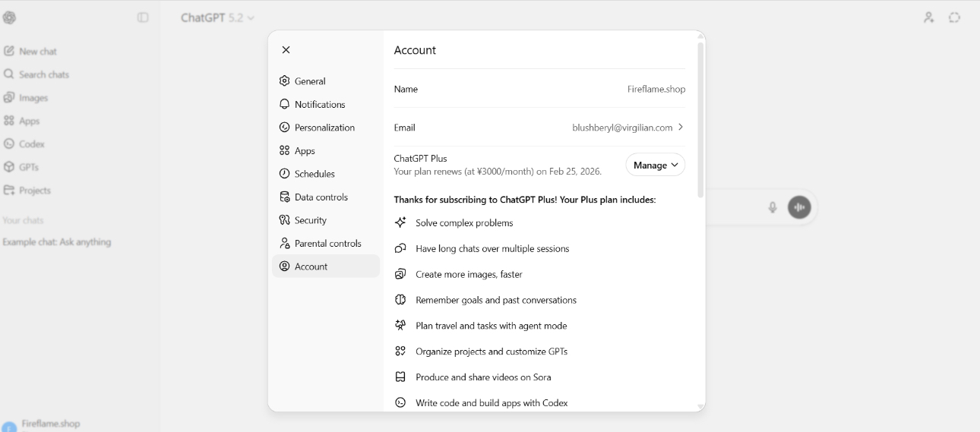Click the temporary chat icon at top right
This screenshot has height=432, width=980.
[954, 17]
